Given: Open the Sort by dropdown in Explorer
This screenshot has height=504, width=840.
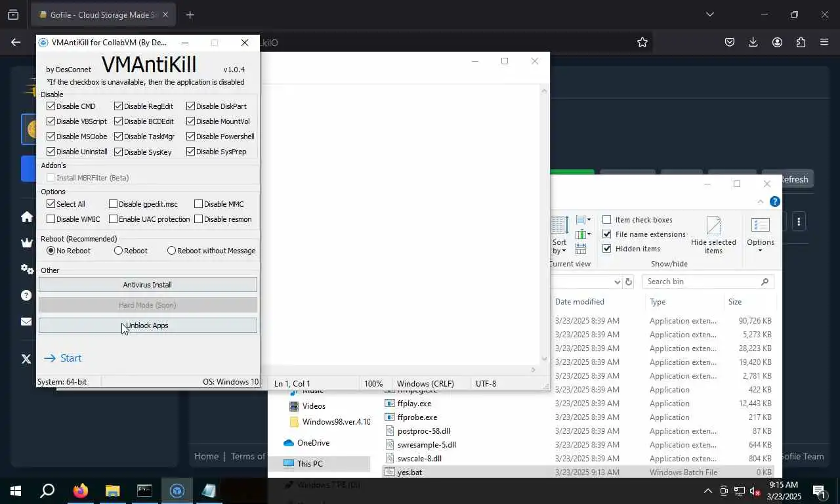Looking at the screenshot, I should [559, 235].
